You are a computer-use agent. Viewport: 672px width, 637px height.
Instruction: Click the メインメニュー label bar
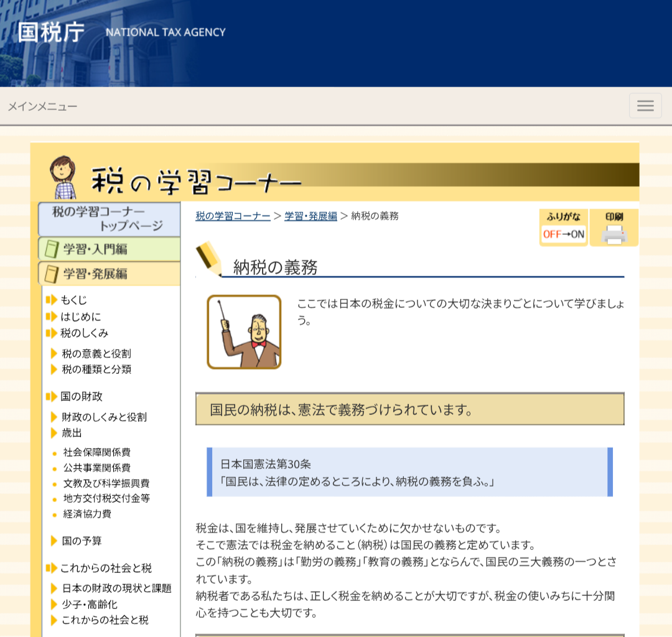click(x=42, y=106)
